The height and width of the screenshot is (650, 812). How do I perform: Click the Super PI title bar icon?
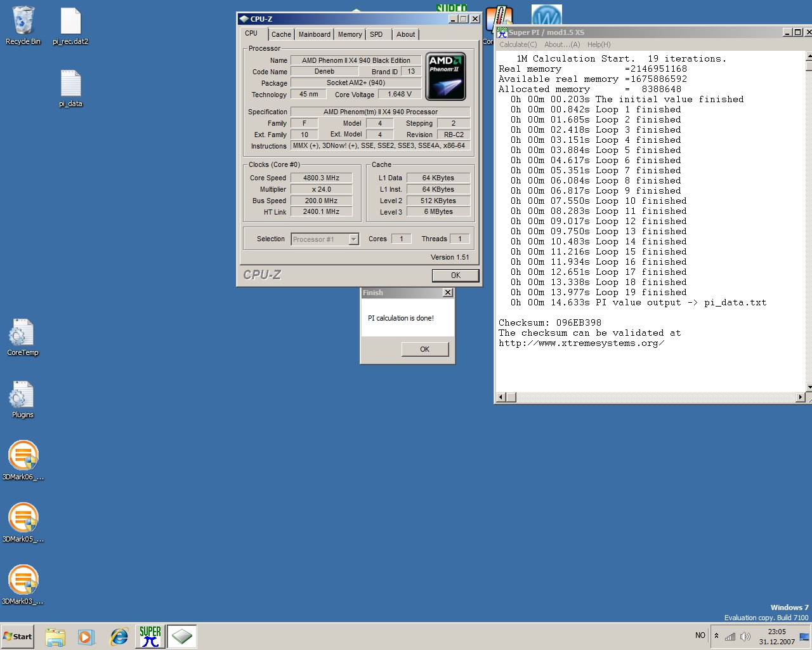click(x=502, y=32)
